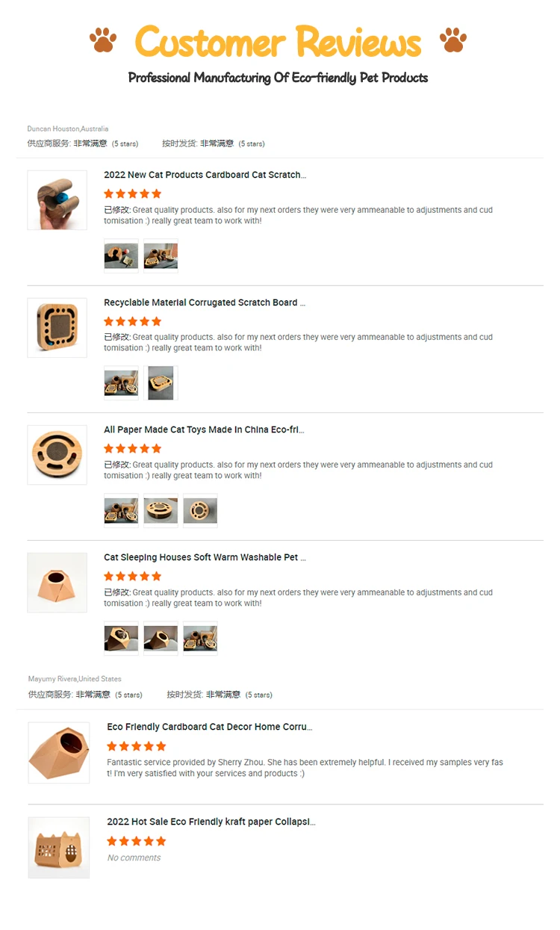The width and height of the screenshot is (560, 930).
Task: View the Cat Sleeping Houses product image
Action: click(57, 583)
